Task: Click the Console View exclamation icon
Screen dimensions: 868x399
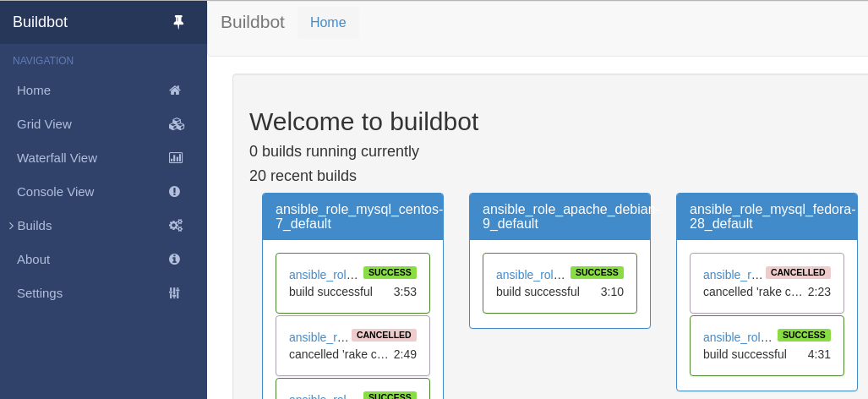Action: pyautogui.click(x=174, y=192)
